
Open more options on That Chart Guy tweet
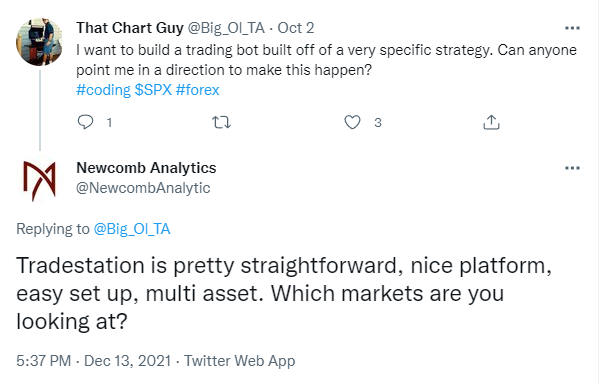(x=572, y=28)
